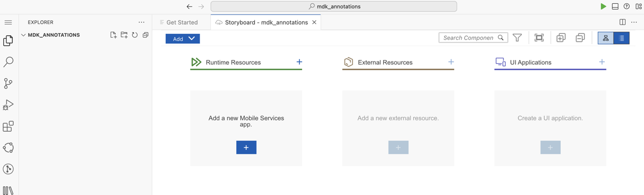The height and width of the screenshot is (195, 644).
Task: Switch to storyboard list view
Action: [621, 38]
